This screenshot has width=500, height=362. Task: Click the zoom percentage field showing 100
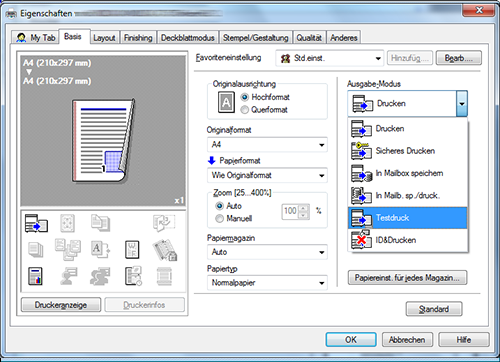(x=290, y=211)
